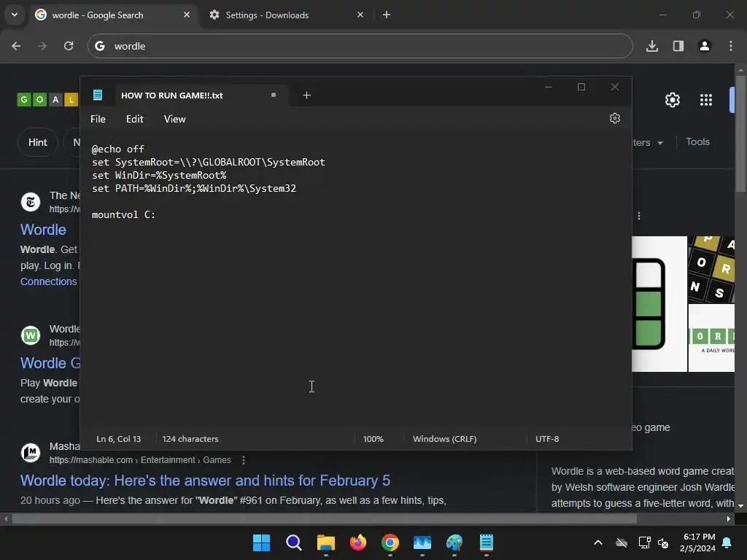Screen dimensions: 747x560
Task: Open Firefox from taskbar
Action: point(357,542)
